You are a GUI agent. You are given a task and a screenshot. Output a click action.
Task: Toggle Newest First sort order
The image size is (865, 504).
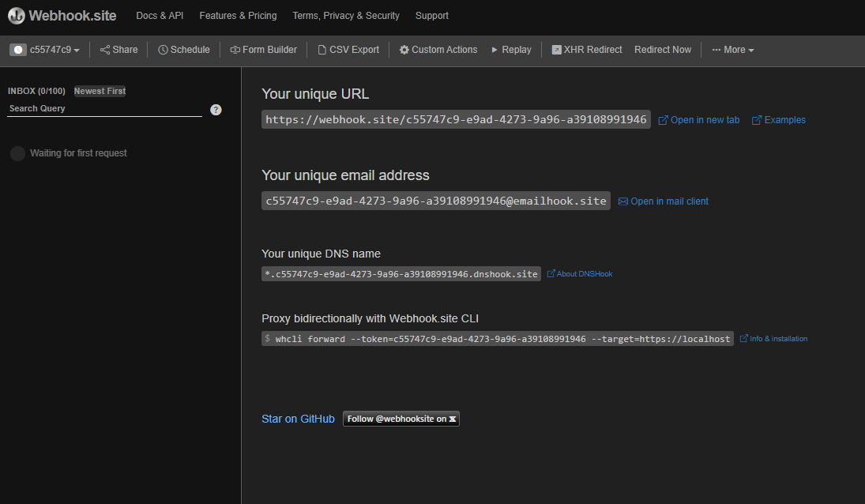(100, 91)
